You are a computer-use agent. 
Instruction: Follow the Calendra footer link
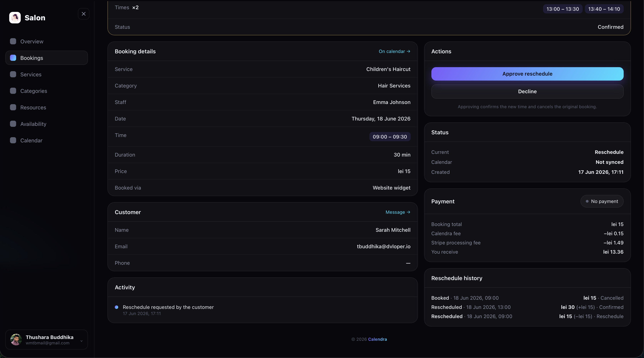(377, 339)
